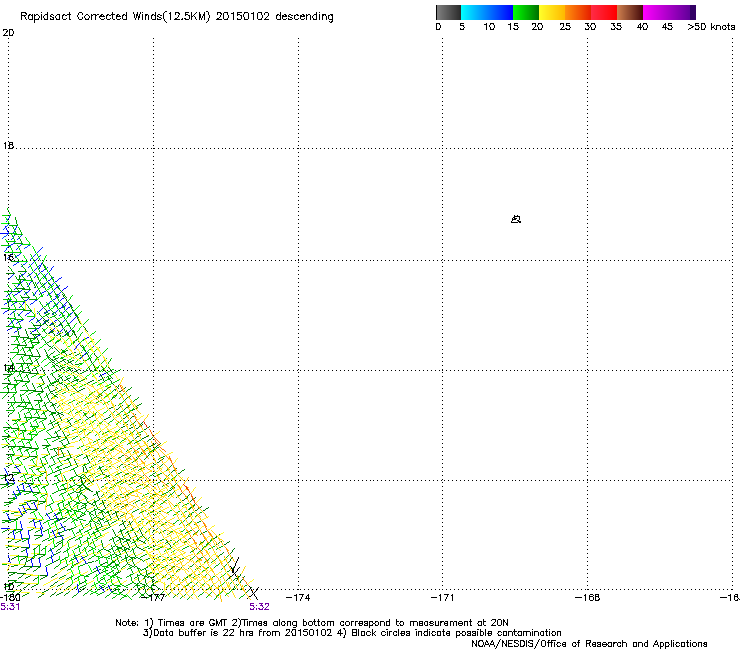
Task: Click the longitude label '-171'
Action: pyautogui.click(x=443, y=598)
